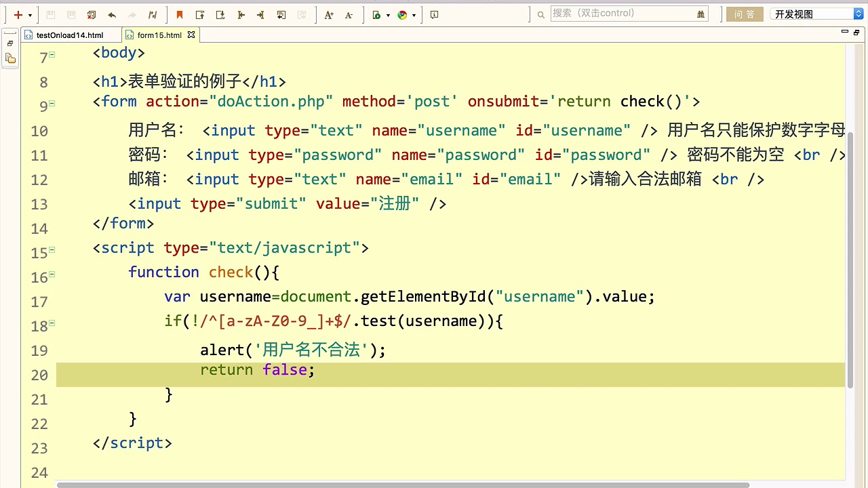Maximize the editor area via top-right icon

tap(856, 32)
